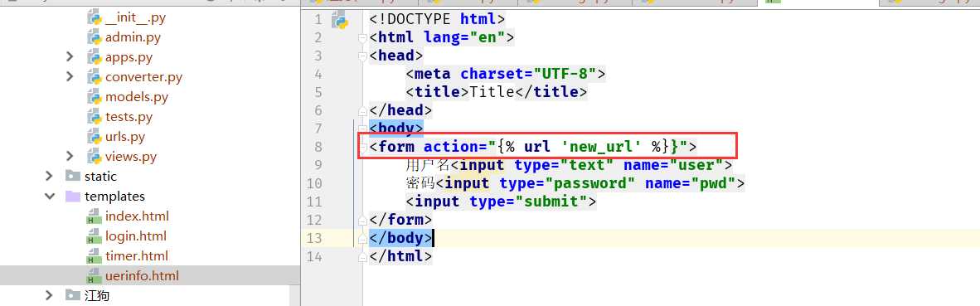Click the static folder icon

coord(73,176)
